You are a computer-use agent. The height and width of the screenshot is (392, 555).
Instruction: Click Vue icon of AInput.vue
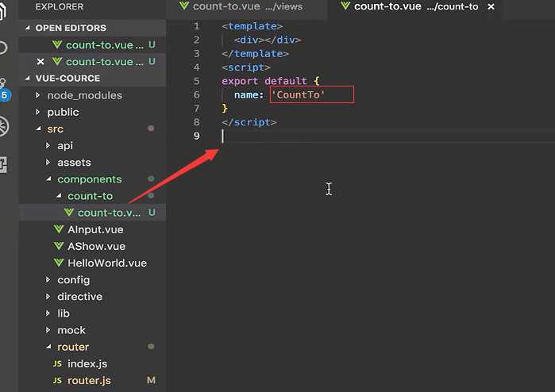[59, 229]
